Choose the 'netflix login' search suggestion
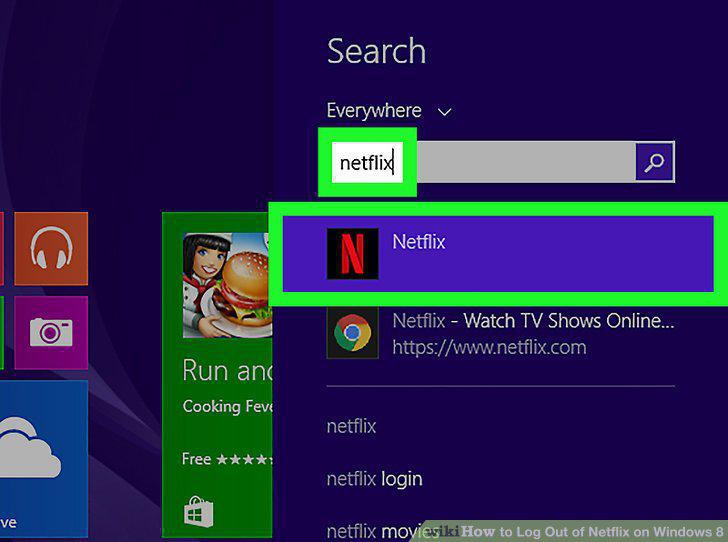This screenshot has height=542, width=728. coord(375,479)
